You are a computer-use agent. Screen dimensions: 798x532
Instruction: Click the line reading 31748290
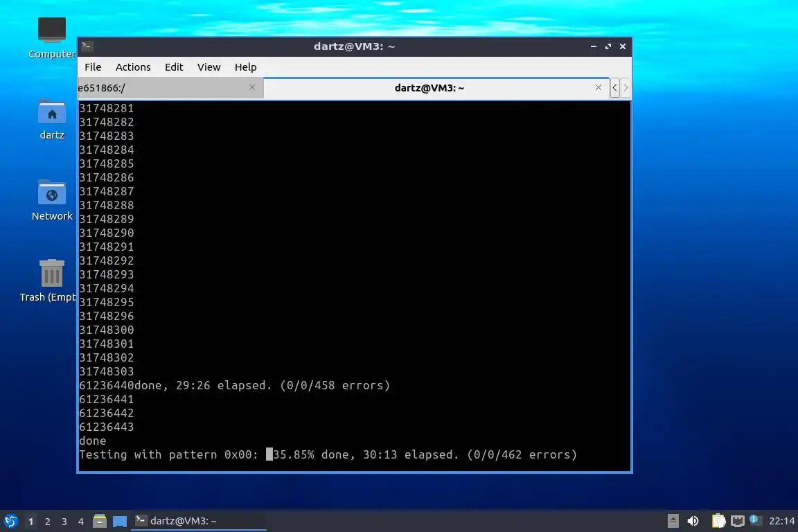click(x=107, y=233)
